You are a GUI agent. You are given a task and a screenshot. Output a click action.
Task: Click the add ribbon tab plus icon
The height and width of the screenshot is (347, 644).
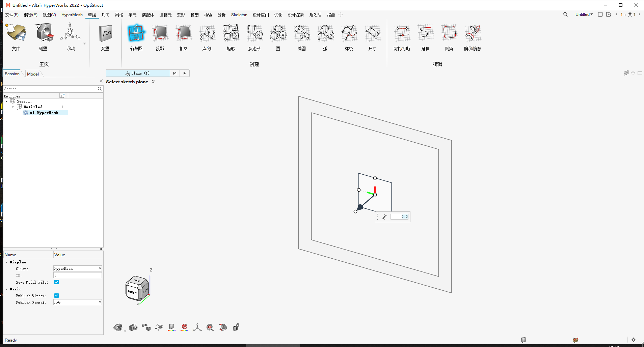[x=341, y=15]
